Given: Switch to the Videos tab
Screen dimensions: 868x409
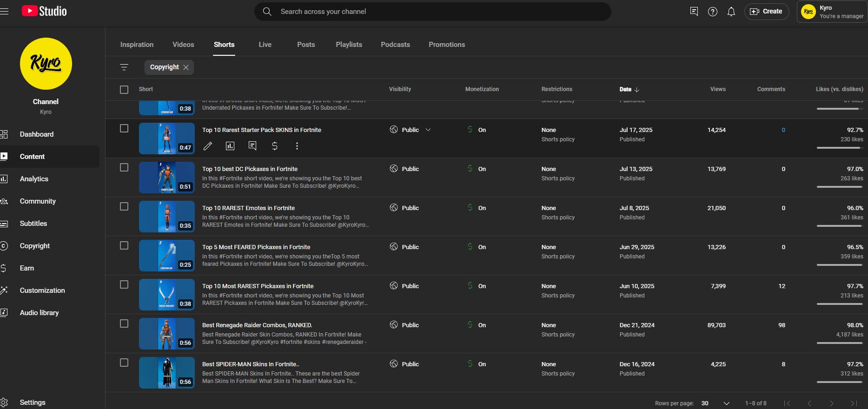Looking at the screenshot, I should (x=183, y=45).
